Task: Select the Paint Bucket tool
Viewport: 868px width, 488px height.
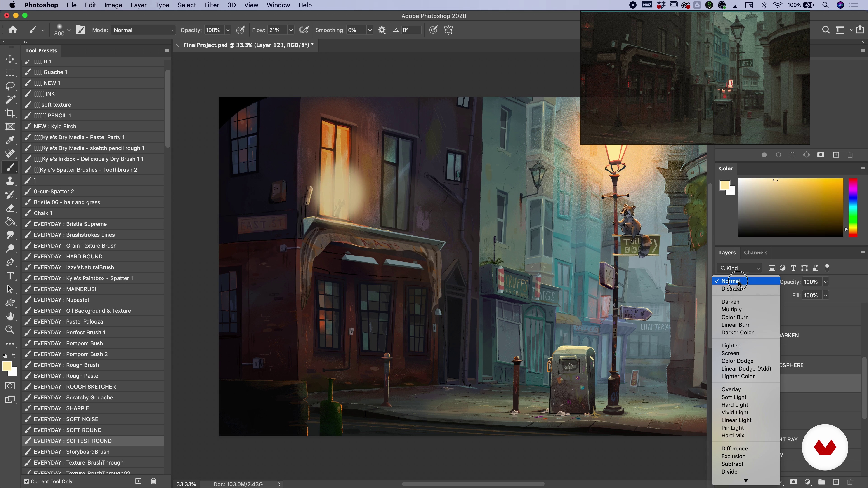Action: click(10, 222)
